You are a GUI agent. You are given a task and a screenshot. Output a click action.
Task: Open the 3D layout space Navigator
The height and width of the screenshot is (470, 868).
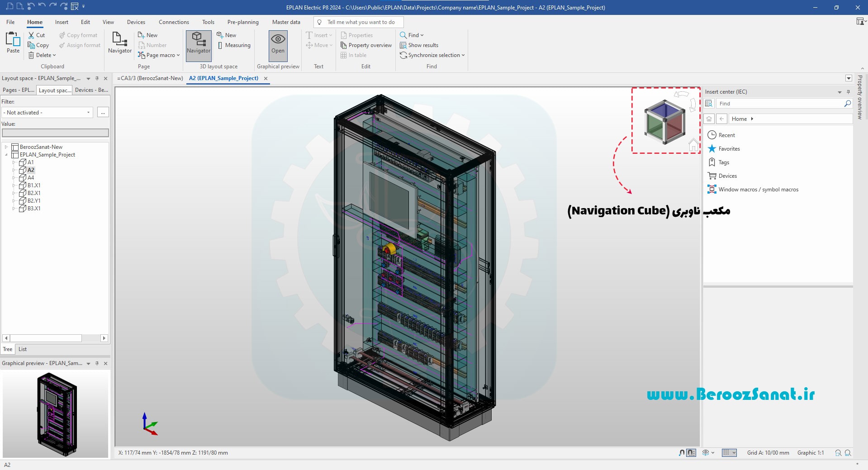(199, 43)
